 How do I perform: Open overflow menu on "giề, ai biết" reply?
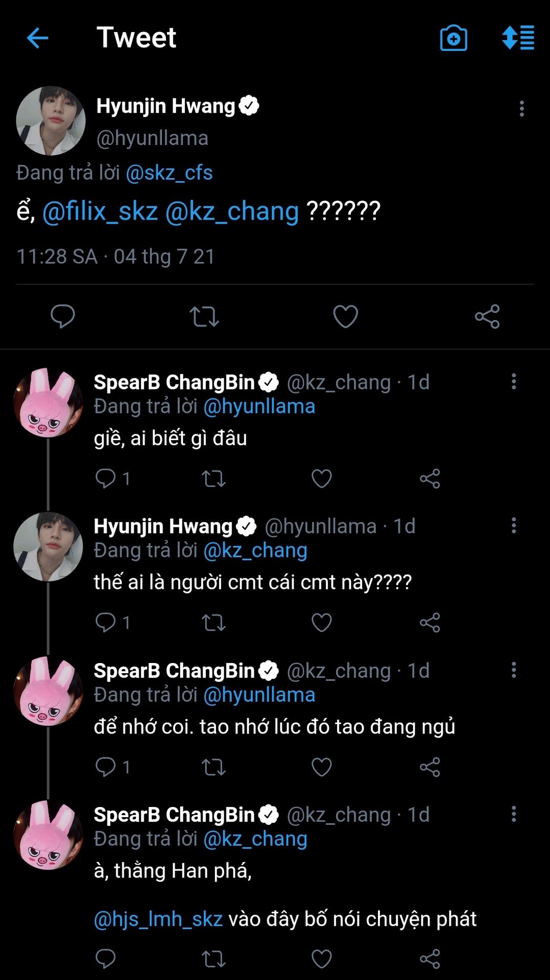(514, 382)
